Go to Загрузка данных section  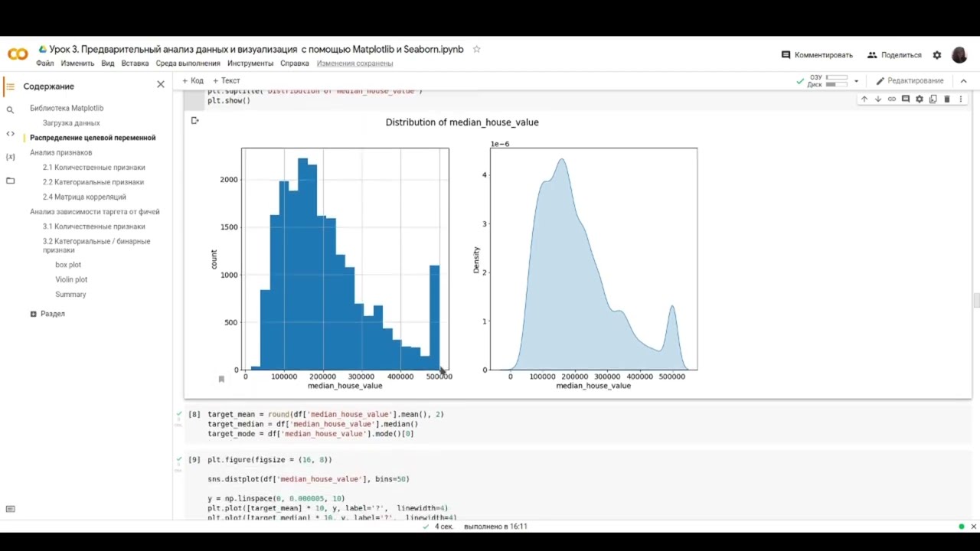pyautogui.click(x=71, y=123)
